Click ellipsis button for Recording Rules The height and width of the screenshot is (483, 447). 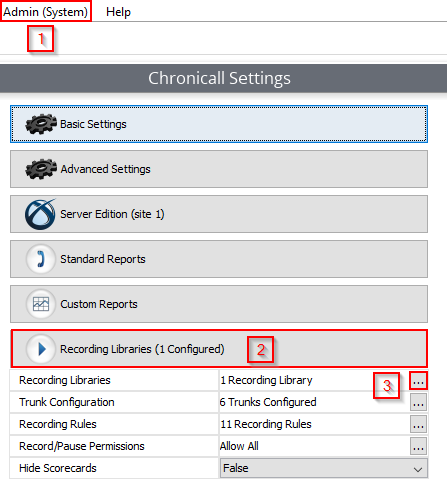pyautogui.click(x=418, y=424)
